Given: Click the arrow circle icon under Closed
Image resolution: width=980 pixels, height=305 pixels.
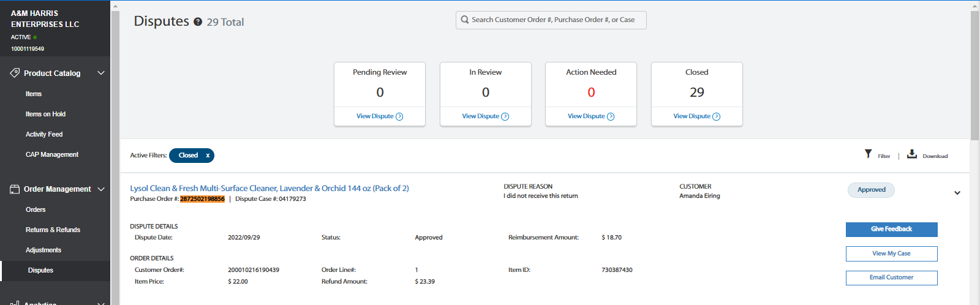Looking at the screenshot, I should 717,116.
